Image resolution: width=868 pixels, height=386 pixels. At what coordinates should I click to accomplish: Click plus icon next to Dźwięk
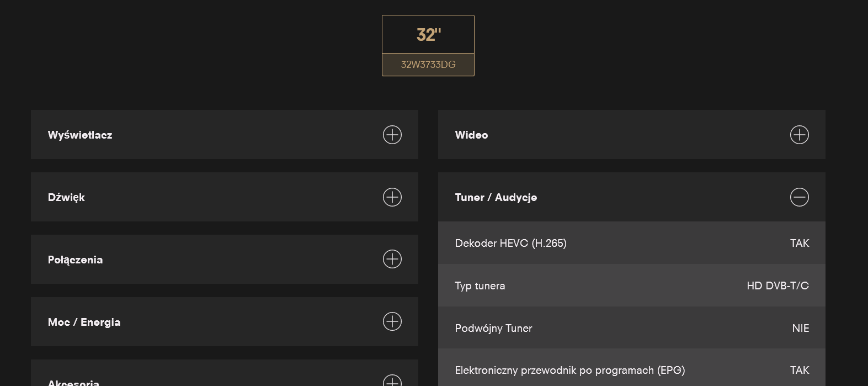tap(392, 197)
